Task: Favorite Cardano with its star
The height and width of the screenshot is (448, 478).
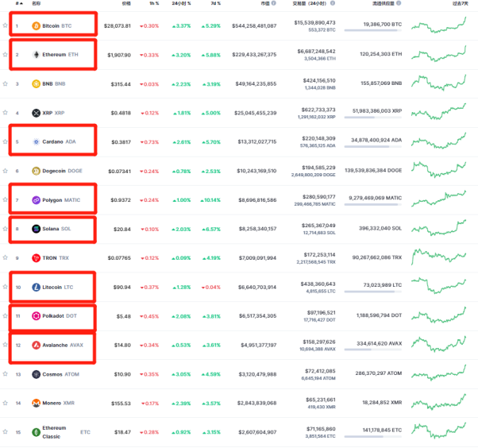Action: click(6, 141)
